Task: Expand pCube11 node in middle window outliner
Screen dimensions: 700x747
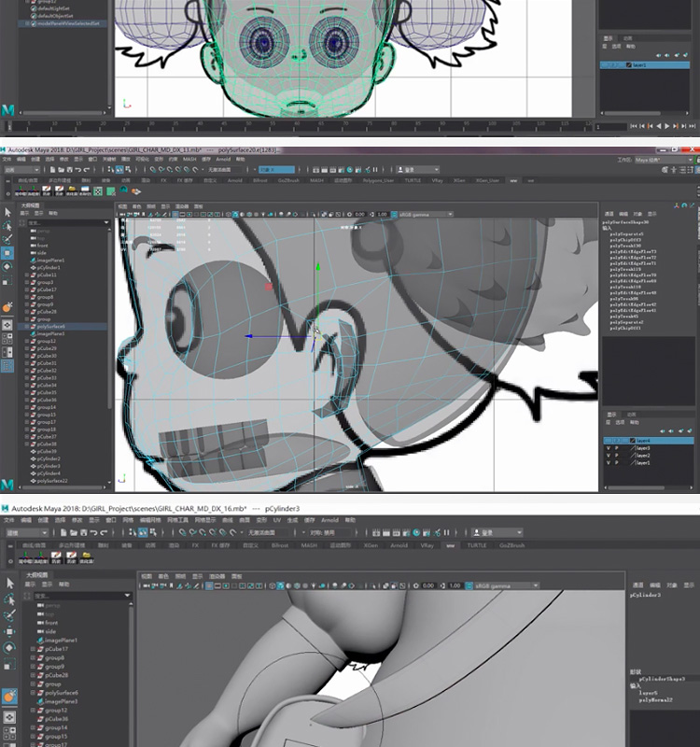Action: tap(27, 275)
